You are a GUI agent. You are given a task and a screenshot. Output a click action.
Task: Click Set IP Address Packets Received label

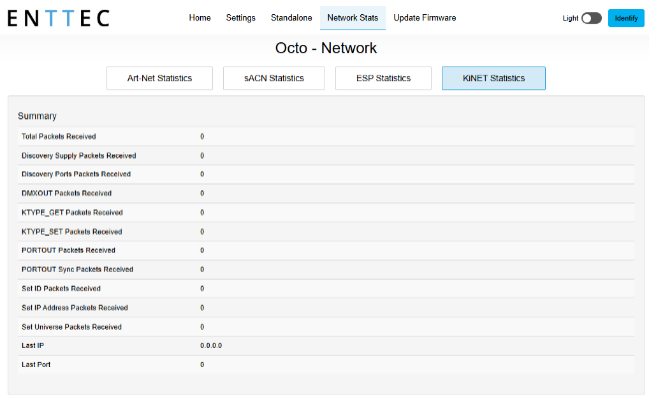pyautogui.click(x=75, y=308)
